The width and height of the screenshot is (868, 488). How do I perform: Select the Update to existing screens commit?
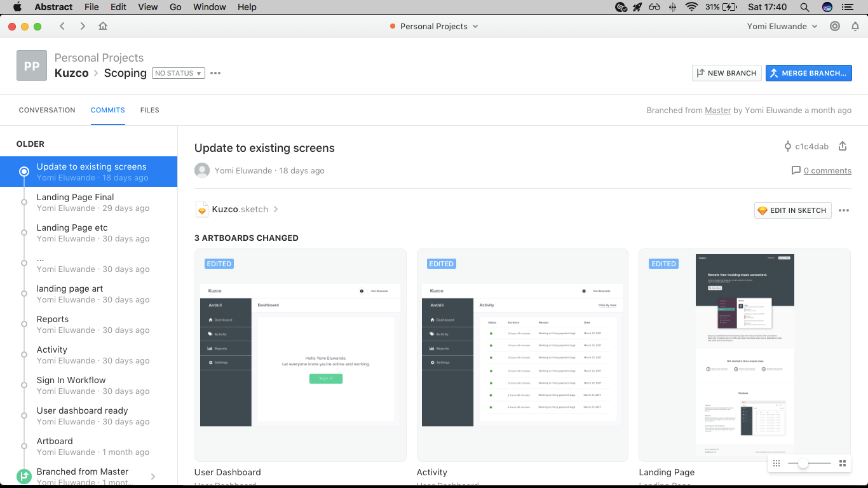click(x=89, y=172)
